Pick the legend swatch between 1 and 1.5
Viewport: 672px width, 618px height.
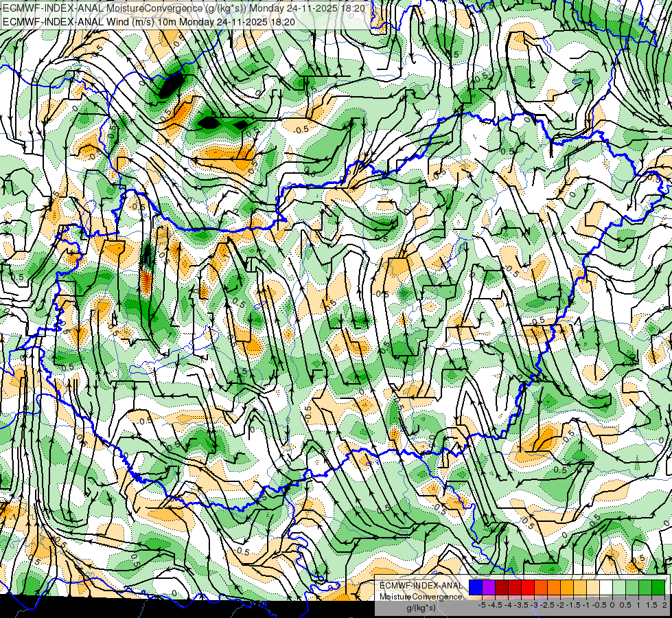coord(645,587)
